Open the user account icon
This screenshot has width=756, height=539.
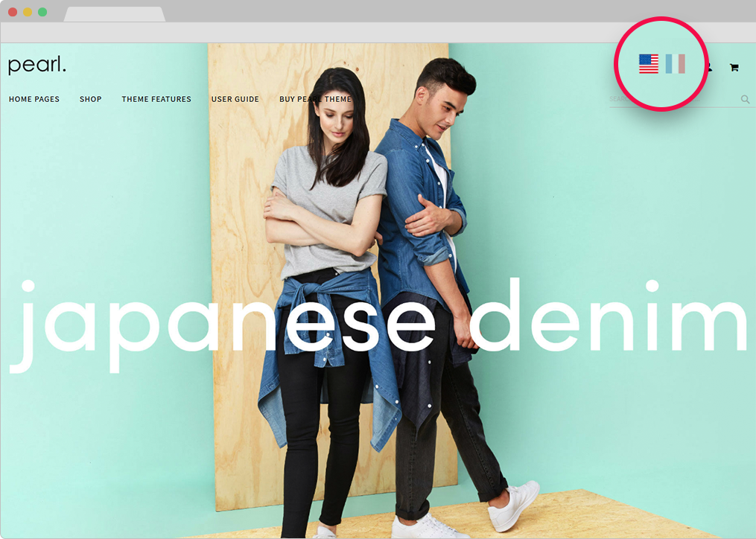(708, 68)
